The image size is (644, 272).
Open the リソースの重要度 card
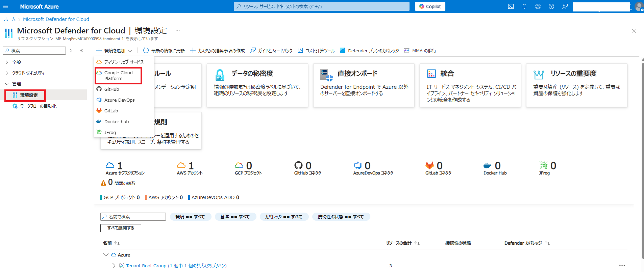(577, 85)
